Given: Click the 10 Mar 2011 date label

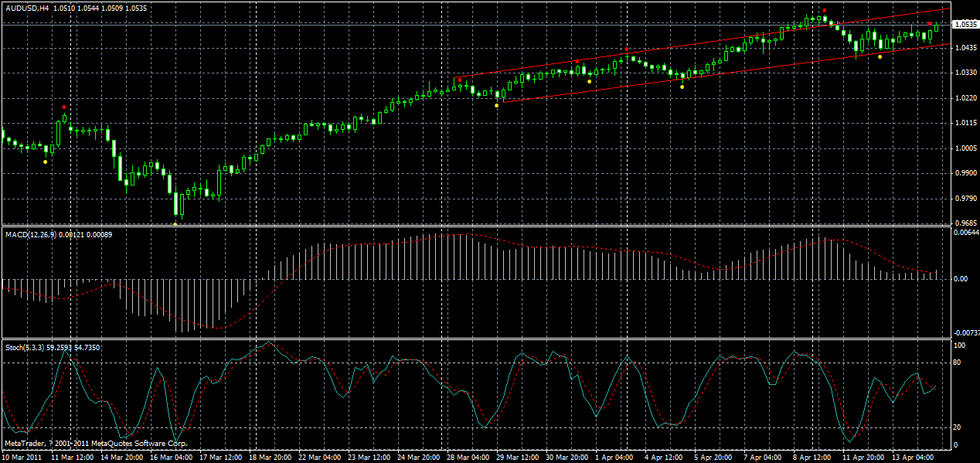Looking at the screenshot, I should 23,457.
